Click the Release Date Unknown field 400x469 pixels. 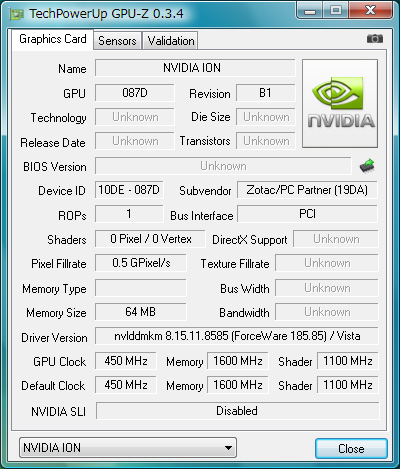pyautogui.click(x=135, y=141)
